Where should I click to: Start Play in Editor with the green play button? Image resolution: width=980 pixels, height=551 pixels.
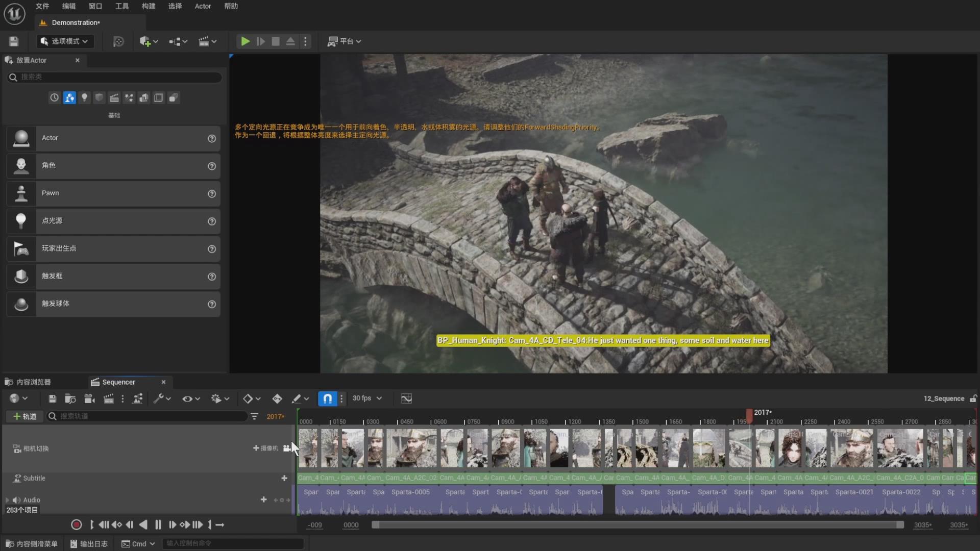click(x=246, y=41)
